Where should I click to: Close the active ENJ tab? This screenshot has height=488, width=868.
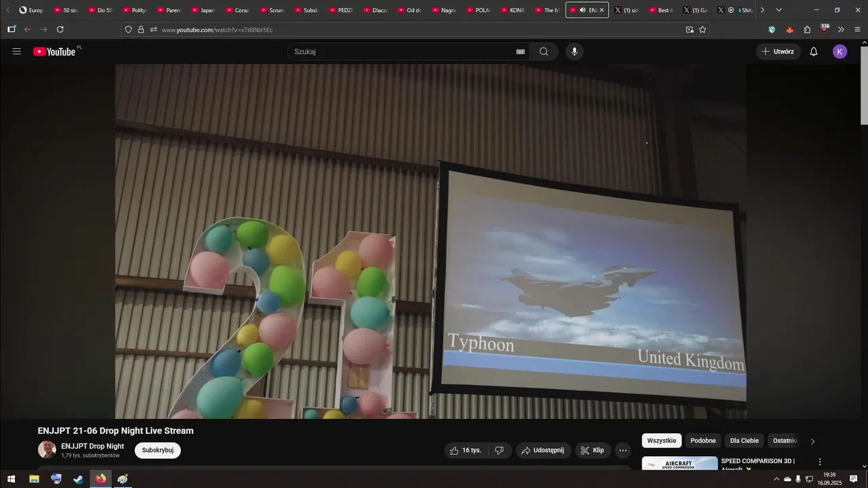(601, 10)
